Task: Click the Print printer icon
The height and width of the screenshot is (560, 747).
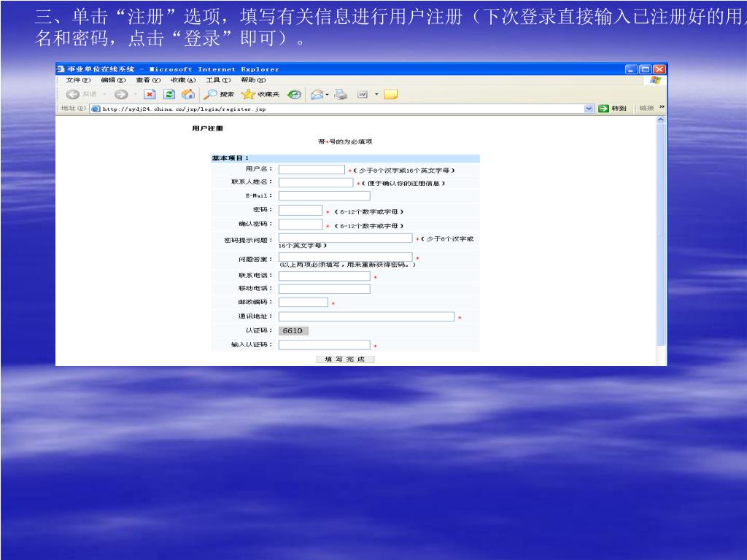Action: [341, 94]
